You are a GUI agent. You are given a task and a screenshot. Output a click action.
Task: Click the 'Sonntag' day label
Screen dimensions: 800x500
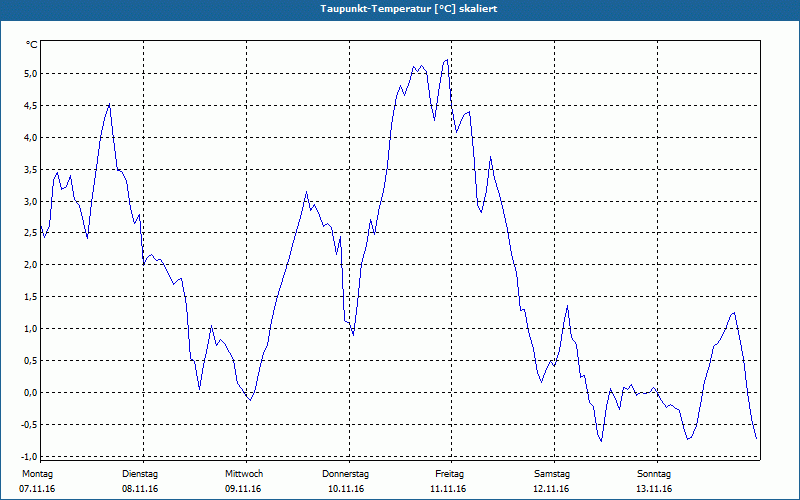tap(654, 474)
